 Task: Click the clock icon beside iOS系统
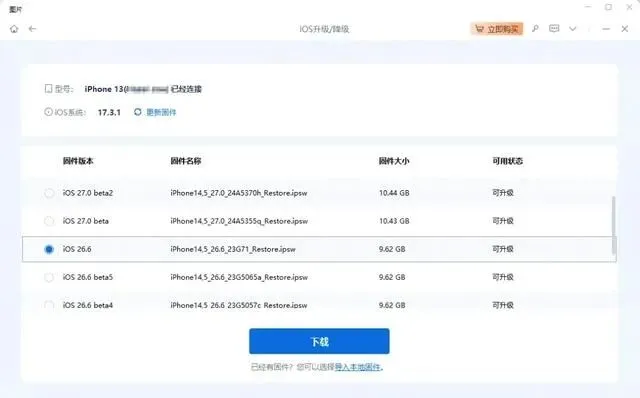(x=48, y=112)
